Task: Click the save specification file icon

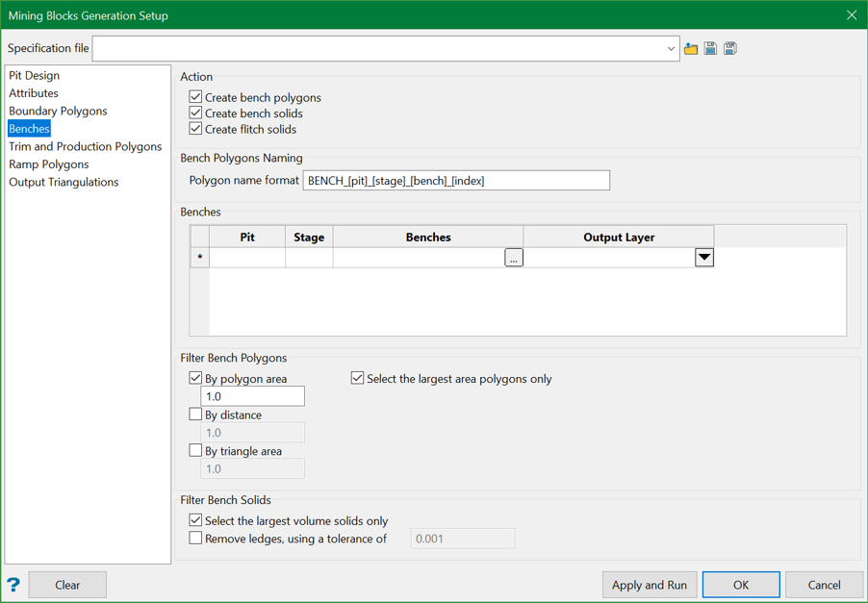Action: (x=710, y=48)
